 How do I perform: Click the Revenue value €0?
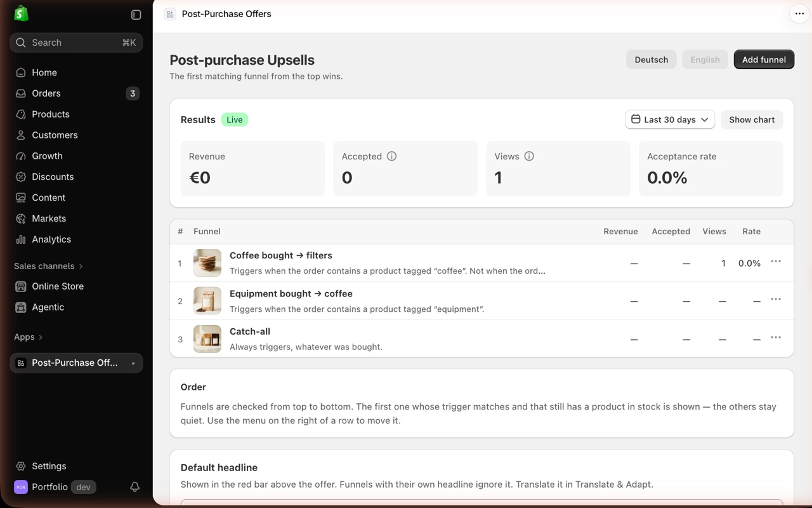(200, 178)
